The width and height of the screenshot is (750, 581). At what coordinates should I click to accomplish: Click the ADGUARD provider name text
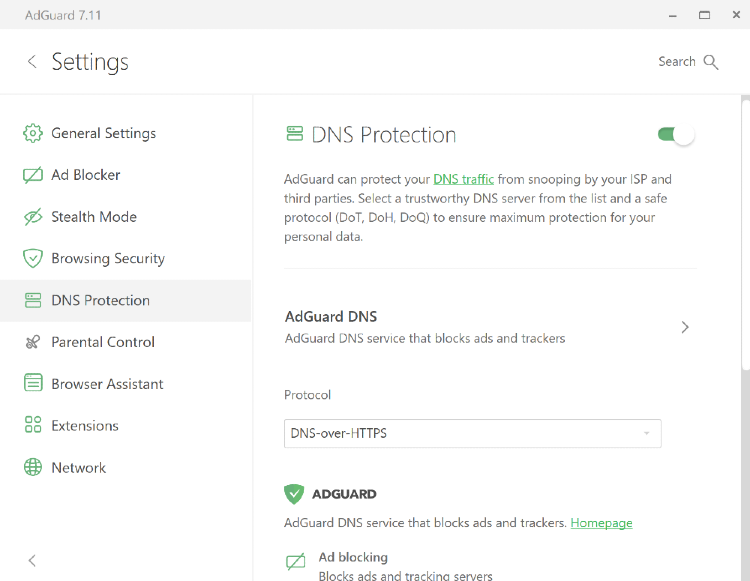pos(344,494)
